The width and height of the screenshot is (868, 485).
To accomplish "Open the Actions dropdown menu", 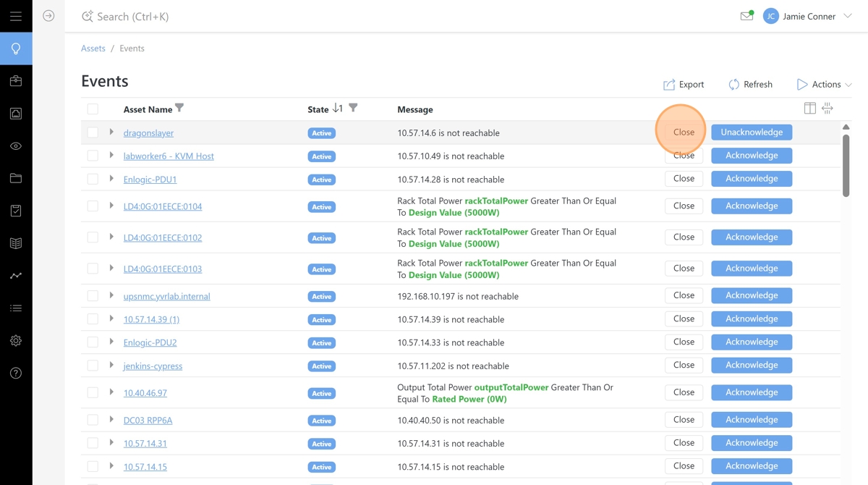I will pyautogui.click(x=825, y=85).
